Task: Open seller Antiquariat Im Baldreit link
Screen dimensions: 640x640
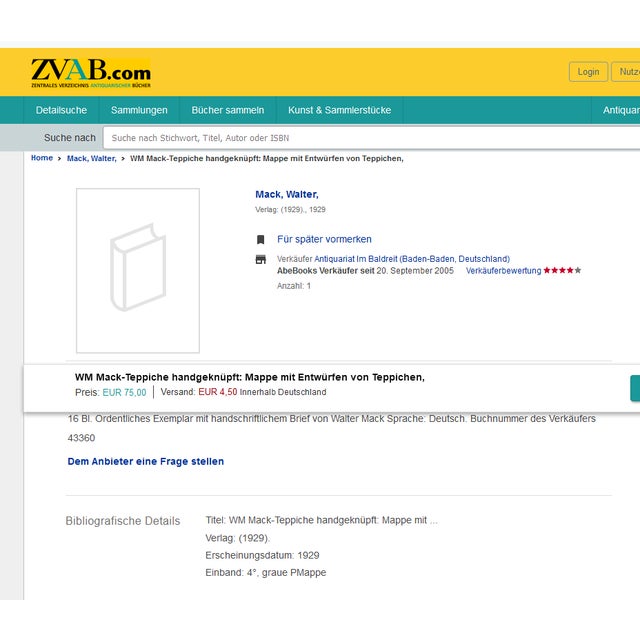Action: (412, 259)
